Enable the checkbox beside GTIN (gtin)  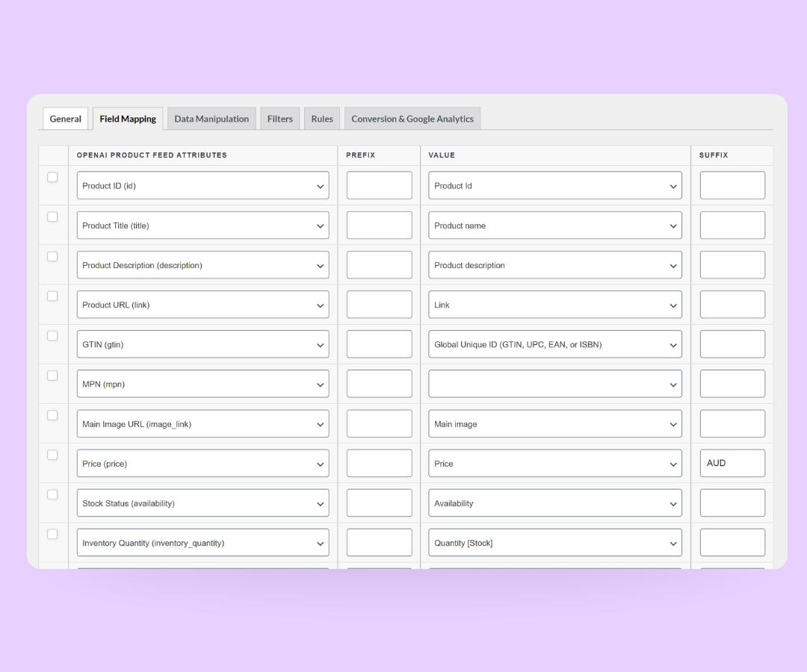(x=52, y=336)
